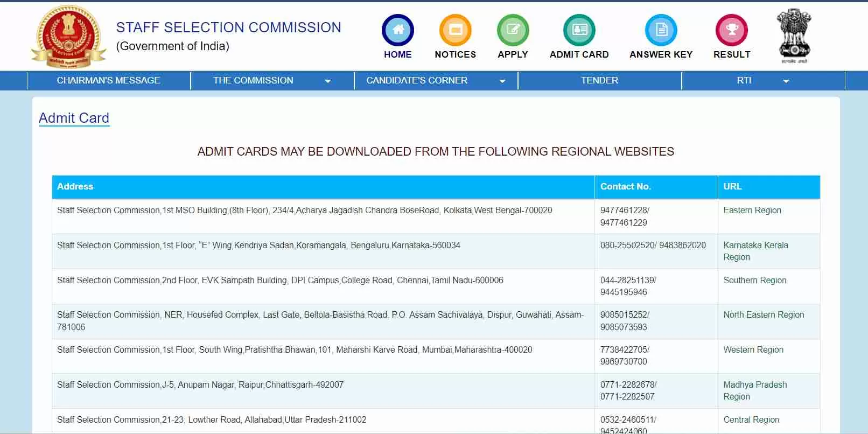This screenshot has height=434, width=868.
Task: Select the Kolkata, West Bengal address cell
Action: coord(323,216)
